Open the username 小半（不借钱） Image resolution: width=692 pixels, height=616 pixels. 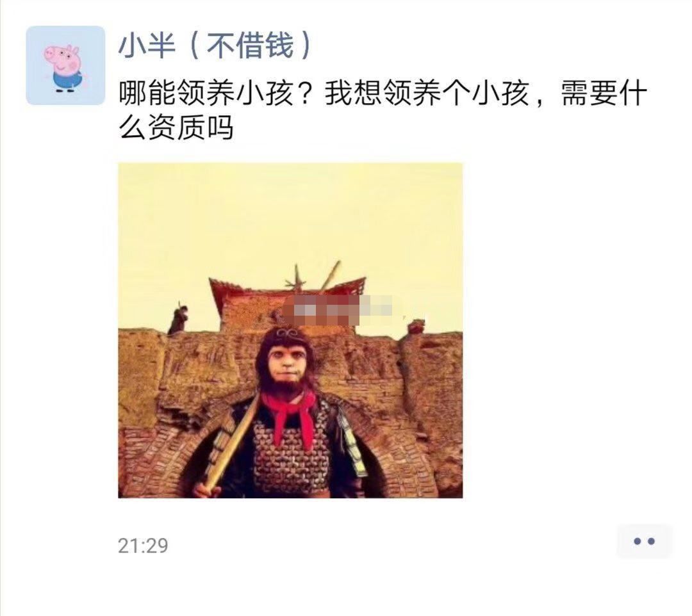215,45
